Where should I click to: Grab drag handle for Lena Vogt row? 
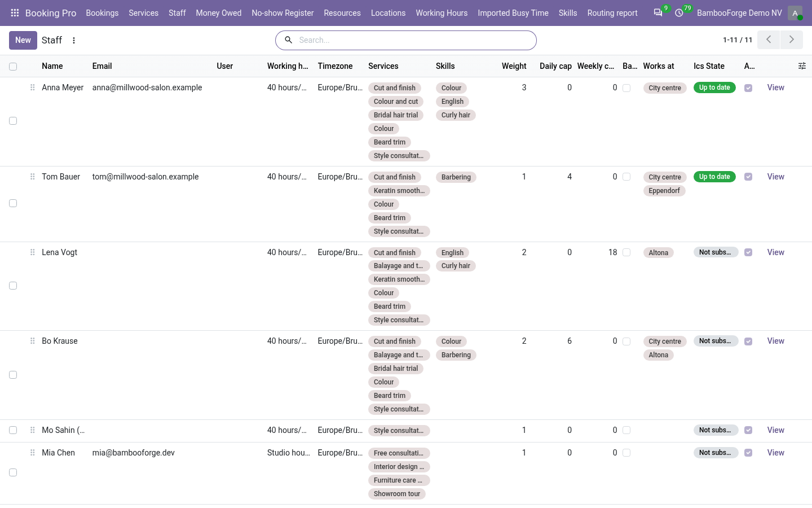click(32, 252)
